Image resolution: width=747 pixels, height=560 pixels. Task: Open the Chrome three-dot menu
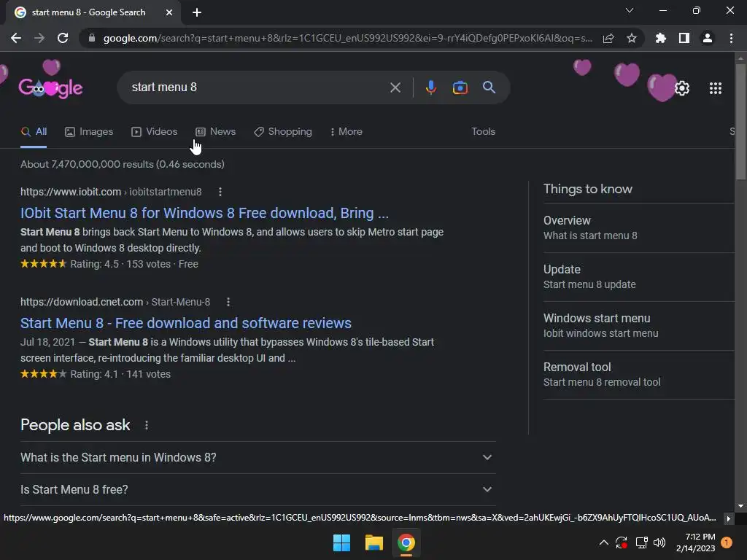(731, 38)
